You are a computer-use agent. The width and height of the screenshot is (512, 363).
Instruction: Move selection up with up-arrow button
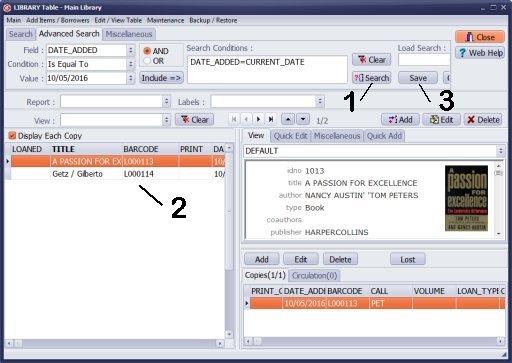click(x=288, y=119)
